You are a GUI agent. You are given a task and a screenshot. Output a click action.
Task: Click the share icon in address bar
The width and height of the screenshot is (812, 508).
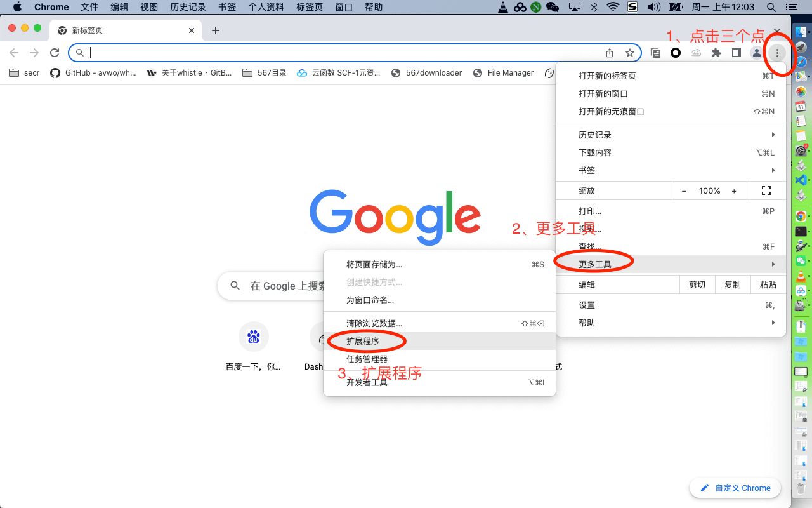coord(610,53)
